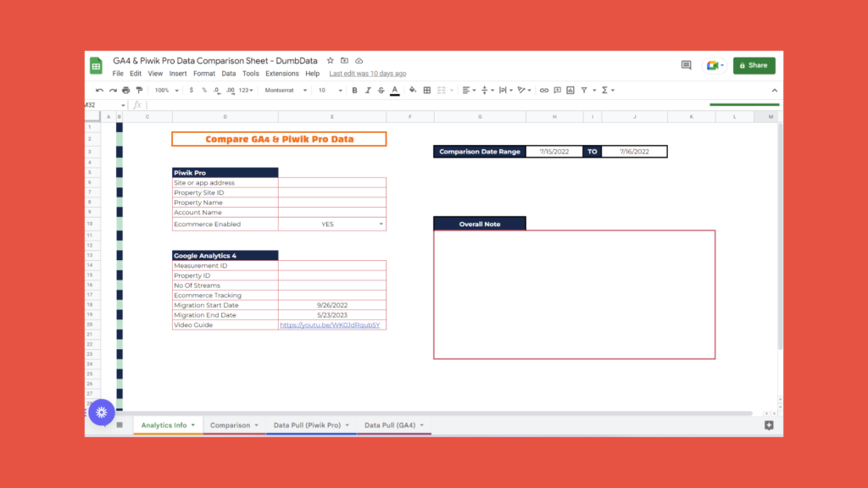Open the horizontal align dropdown
The image size is (868, 488).
pos(469,90)
